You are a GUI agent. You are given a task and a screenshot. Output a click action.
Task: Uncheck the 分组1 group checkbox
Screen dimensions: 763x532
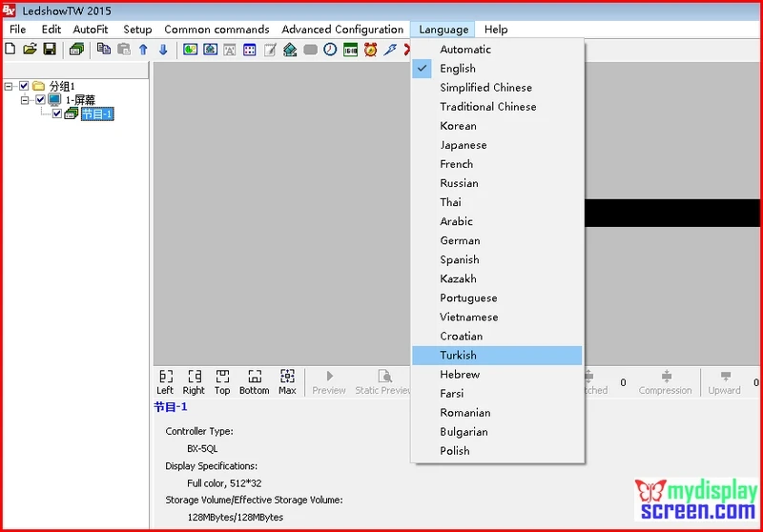[24, 86]
